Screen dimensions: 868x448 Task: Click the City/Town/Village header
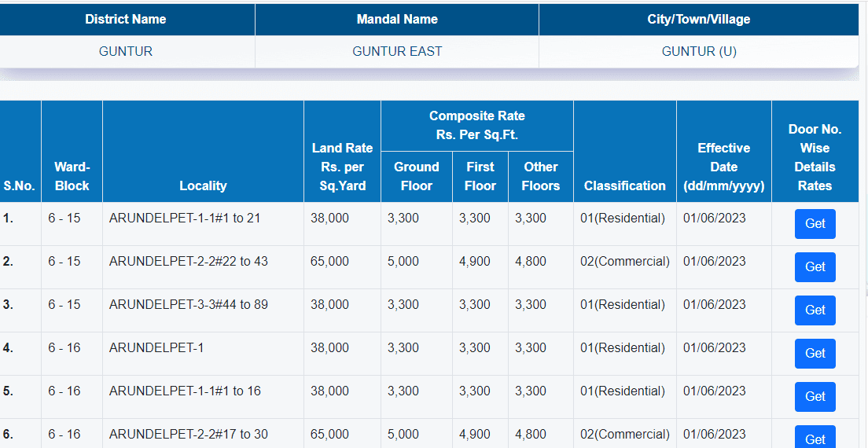tap(698, 19)
